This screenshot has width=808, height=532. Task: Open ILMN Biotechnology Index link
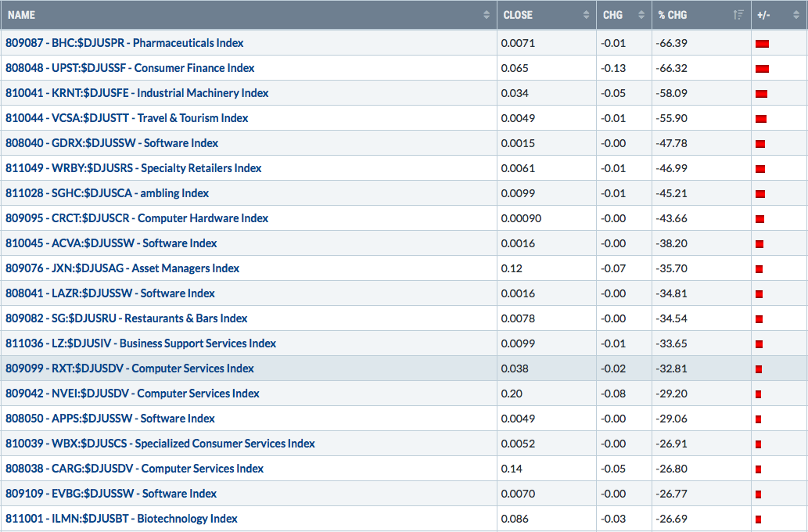[121, 519]
